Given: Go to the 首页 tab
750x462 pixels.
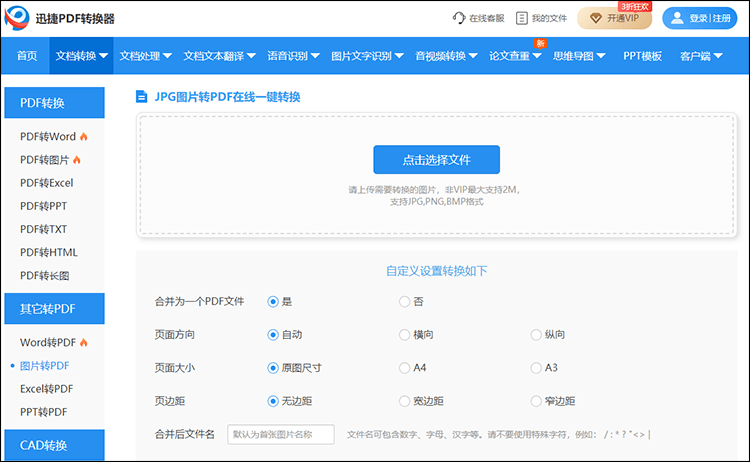Looking at the screenshot, I should click(x=27, y=56).
